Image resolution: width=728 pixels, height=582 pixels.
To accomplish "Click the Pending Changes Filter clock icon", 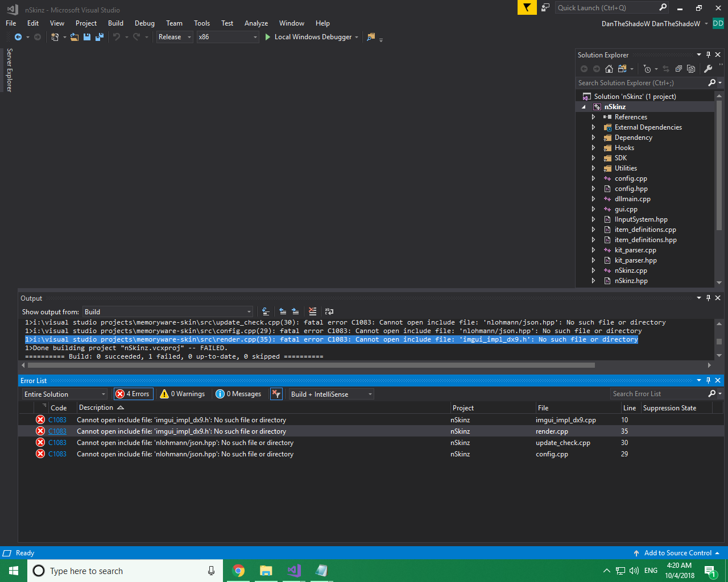I will coord(647,69).
